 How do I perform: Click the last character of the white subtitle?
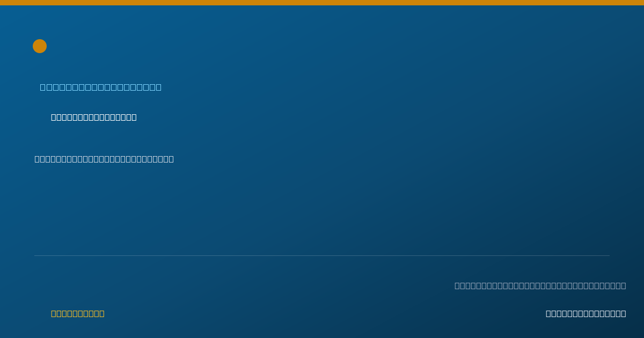coord(134,117)
